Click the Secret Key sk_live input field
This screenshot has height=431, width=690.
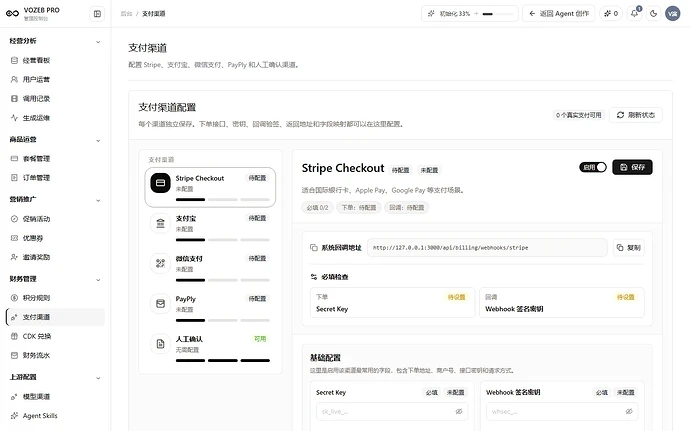tap(392, 411)
